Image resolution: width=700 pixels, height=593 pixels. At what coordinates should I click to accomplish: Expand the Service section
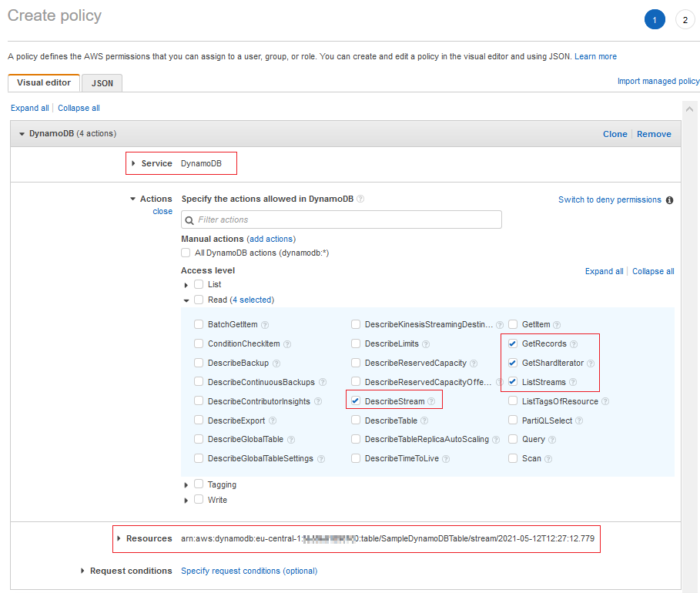pyautogui.click(x=133, y=163)
